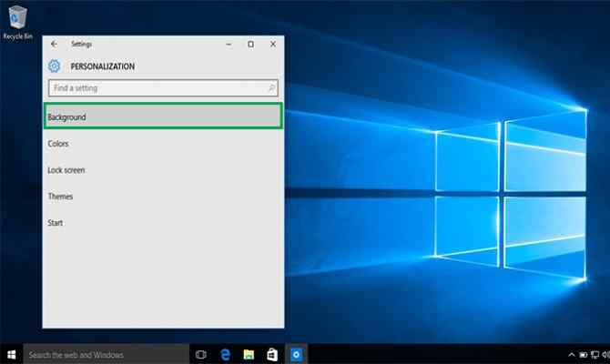Check the battery tray icon
The height and width of the screenshot is (364, 610).
tap(584, 355)
